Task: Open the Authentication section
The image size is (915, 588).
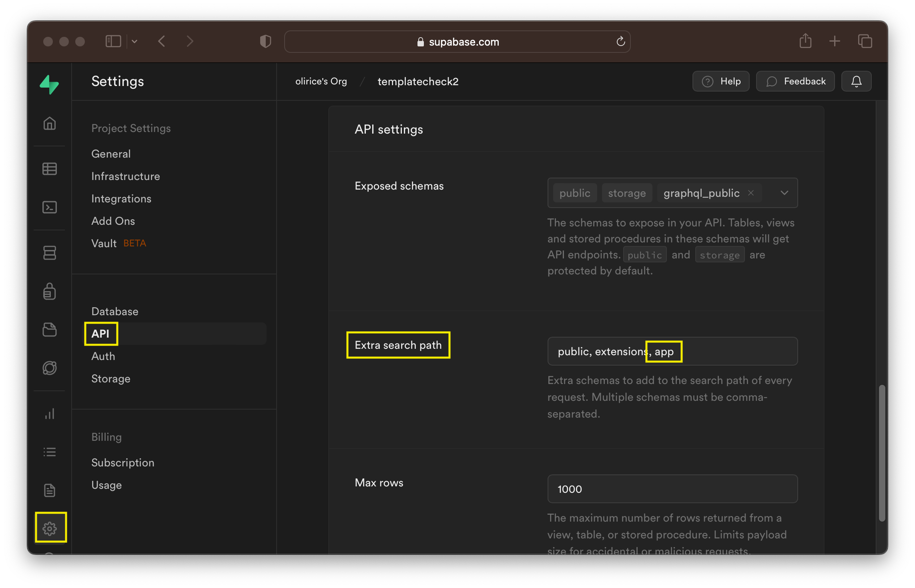Action: [50, 291]
